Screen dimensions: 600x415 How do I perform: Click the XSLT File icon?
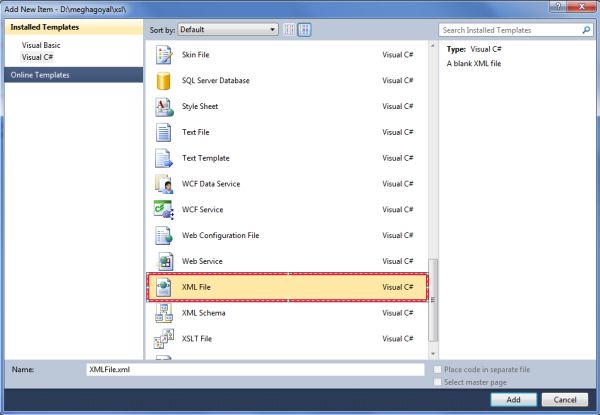164,339
